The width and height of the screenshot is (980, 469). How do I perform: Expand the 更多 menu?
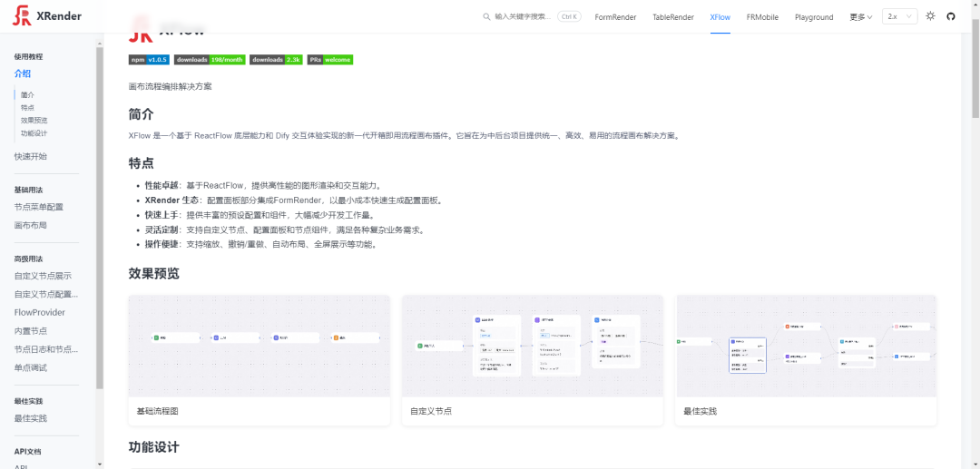point(860,17)
